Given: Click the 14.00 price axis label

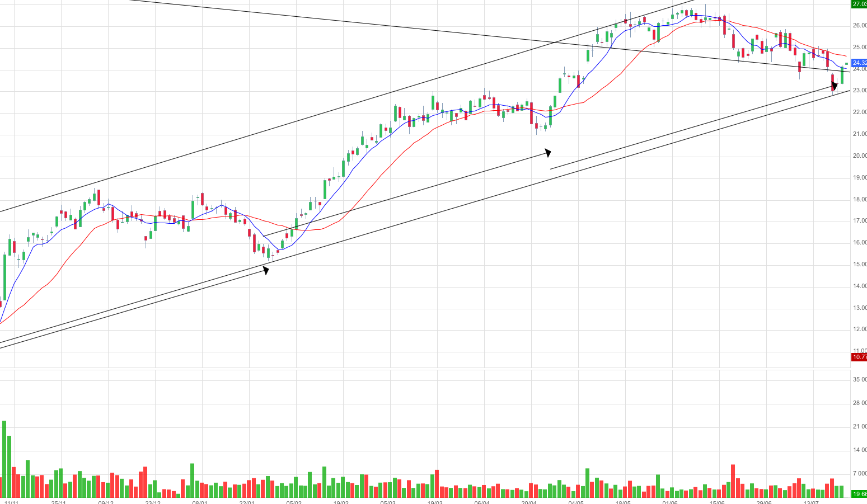Looking at the screenshot, I should click(860, 286).
